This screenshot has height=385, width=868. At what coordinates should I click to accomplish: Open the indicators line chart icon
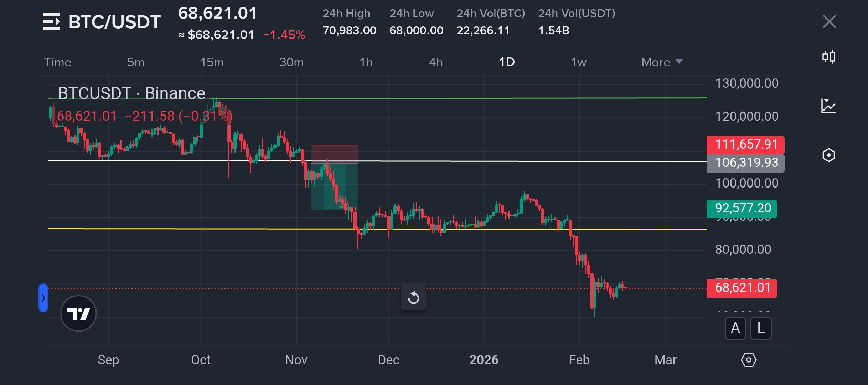[829, 106]
